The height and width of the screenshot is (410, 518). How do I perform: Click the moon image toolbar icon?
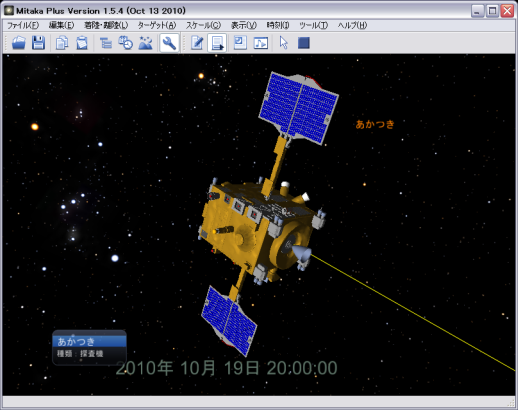240,43
